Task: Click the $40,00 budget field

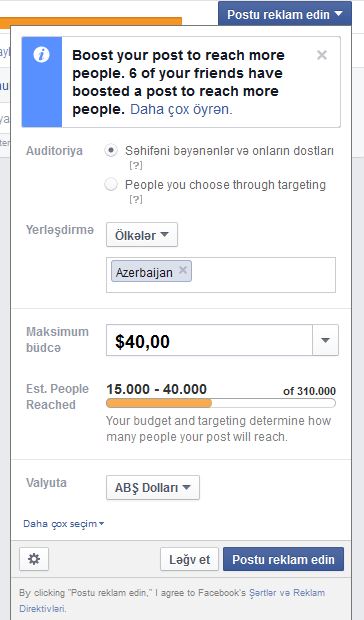Action: [x=209, y=340]
